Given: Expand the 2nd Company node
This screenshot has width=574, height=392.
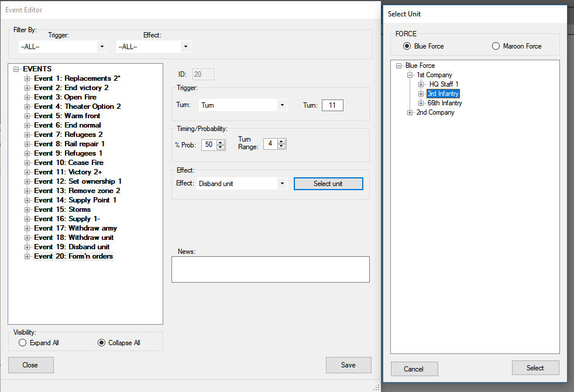Looking at the screenshot, I should point(410,113).
